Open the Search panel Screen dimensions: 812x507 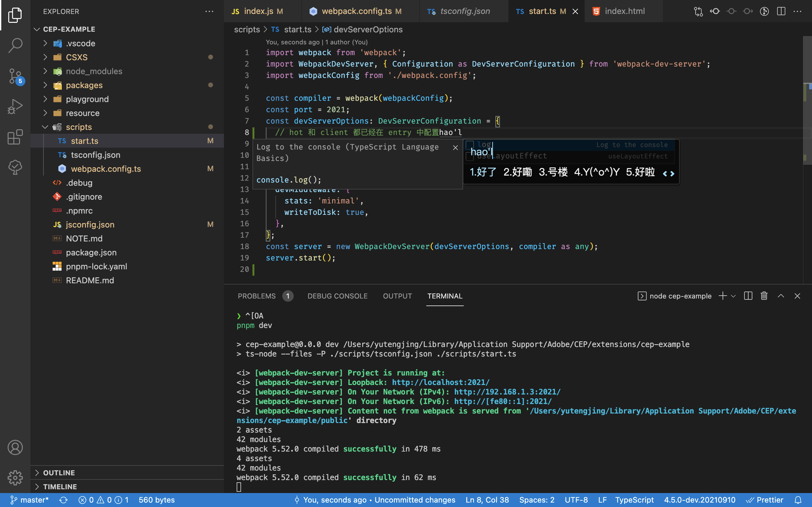coord(15,45)
